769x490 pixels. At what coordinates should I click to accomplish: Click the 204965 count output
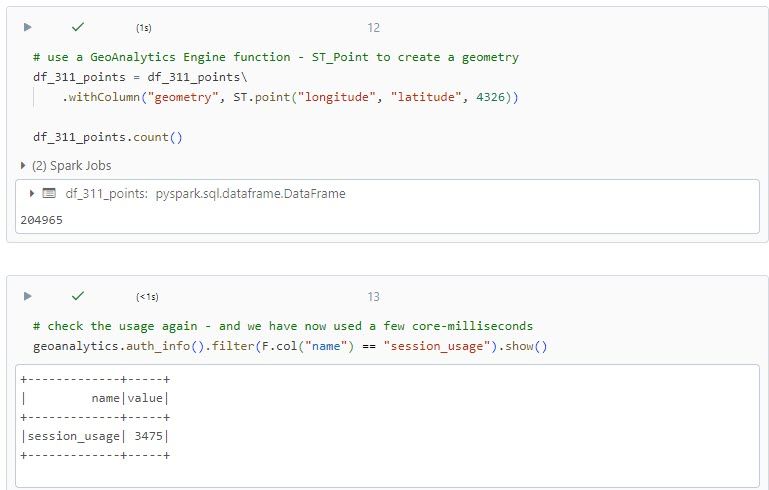coord(41,219)
